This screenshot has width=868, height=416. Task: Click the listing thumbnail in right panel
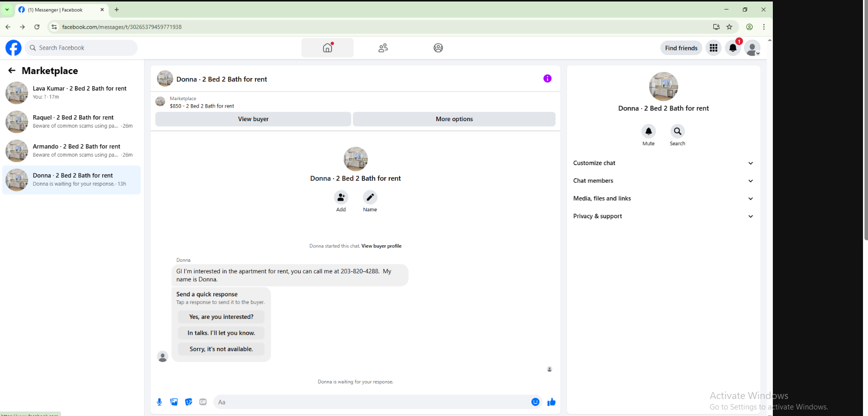pos(664,87)
